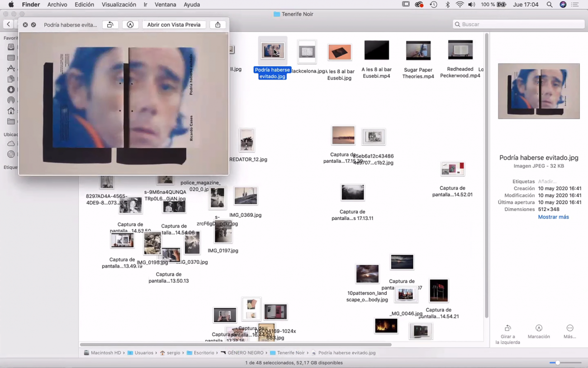Open the Ir menu

point(146,5)
